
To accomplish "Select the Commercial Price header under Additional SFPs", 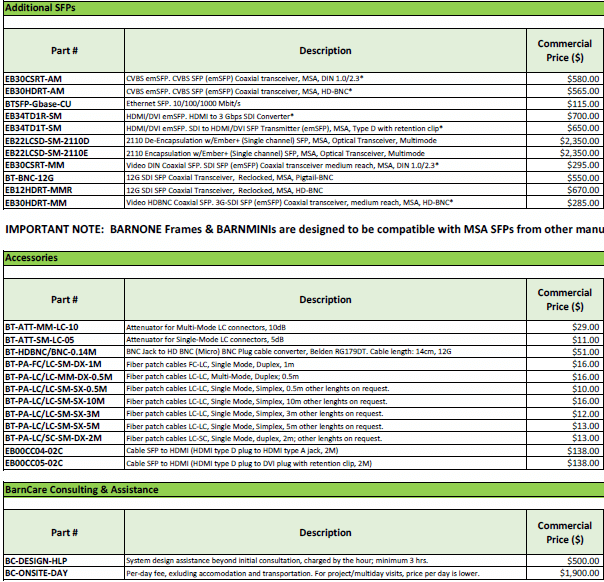I will (x=564, y=50).
